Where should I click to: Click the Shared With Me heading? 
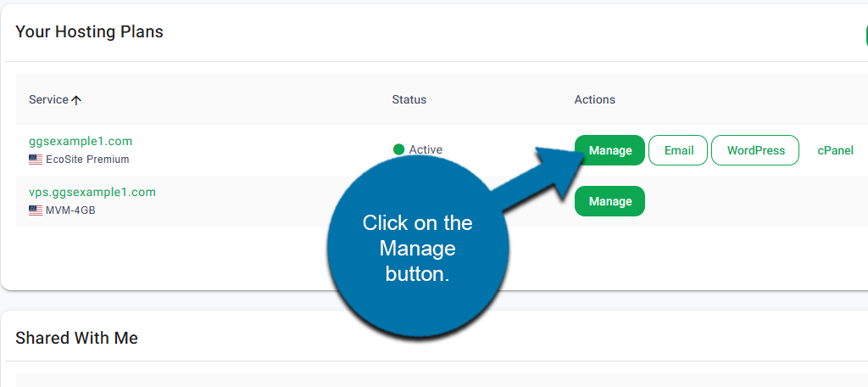pyautogui.click(x=76, y=338)
